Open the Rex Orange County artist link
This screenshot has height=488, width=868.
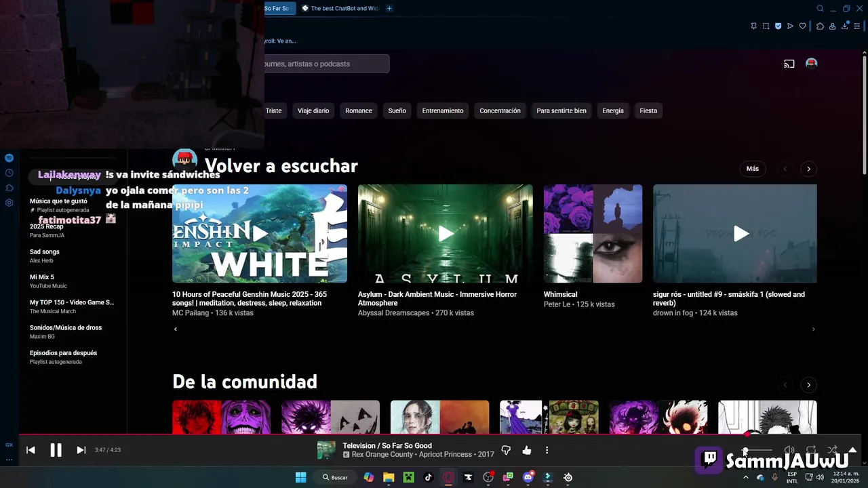[x=382, y=455]
